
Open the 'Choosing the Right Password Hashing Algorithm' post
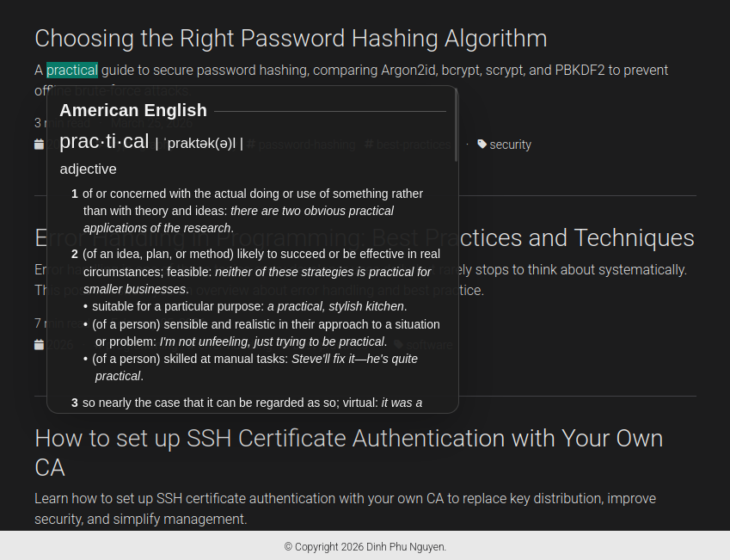(291, 39)
